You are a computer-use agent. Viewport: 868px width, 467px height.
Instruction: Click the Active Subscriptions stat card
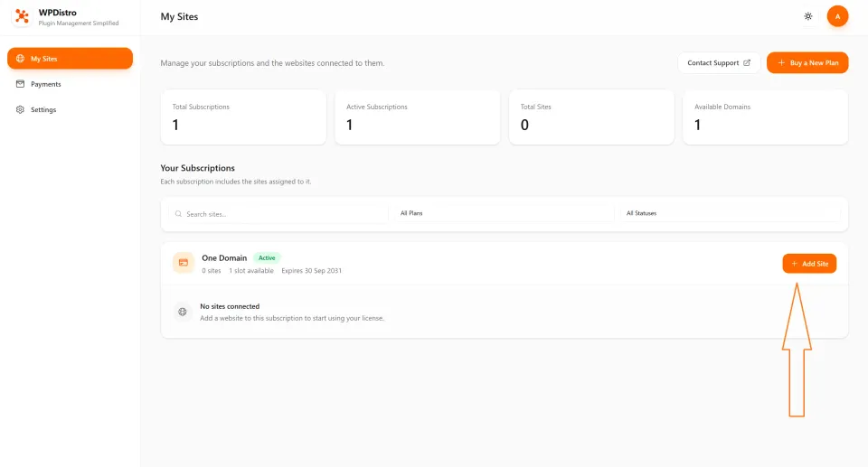tap(418, 117)
